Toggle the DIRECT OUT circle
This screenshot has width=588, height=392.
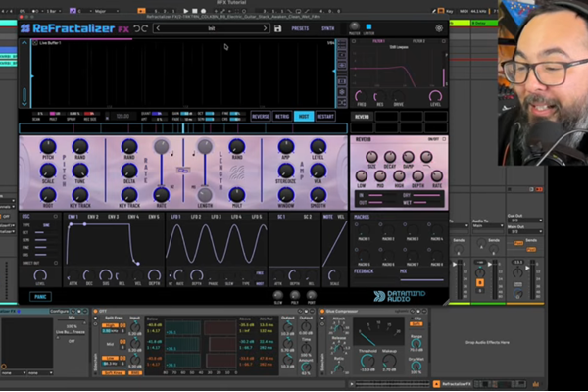[56, 263]
